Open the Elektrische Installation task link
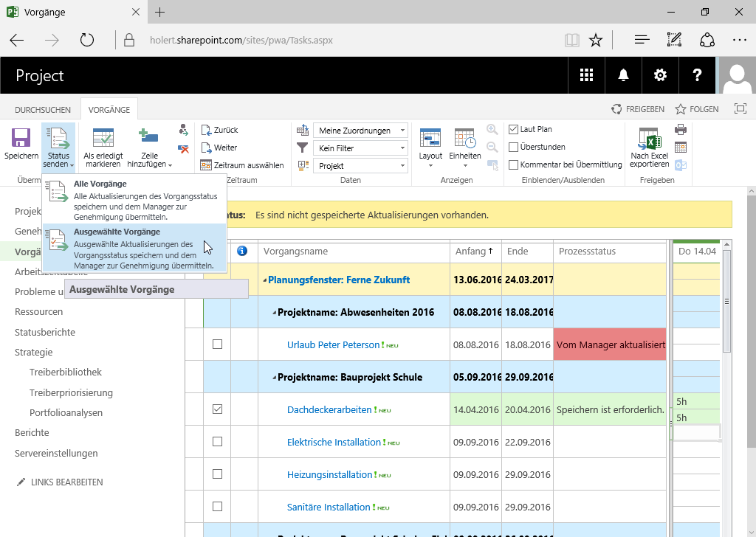756x537 pixels. click(x=334, y=442)
